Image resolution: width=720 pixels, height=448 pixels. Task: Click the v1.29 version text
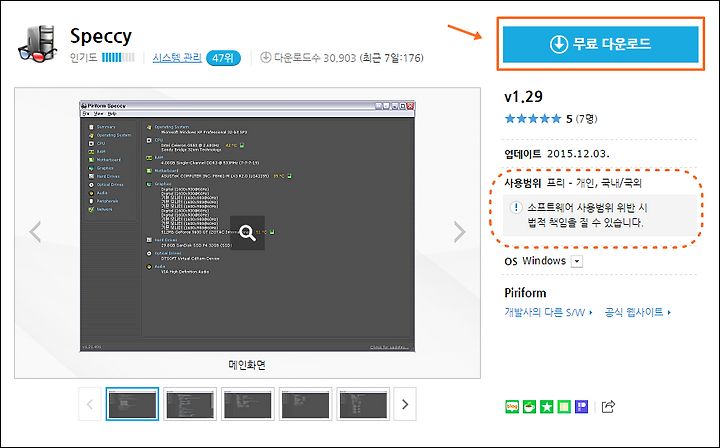pyautogui.click(x=523, y=97)
